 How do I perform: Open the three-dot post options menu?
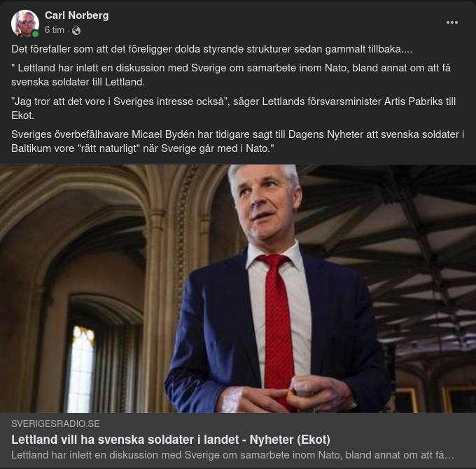click(x=452, y=22)
